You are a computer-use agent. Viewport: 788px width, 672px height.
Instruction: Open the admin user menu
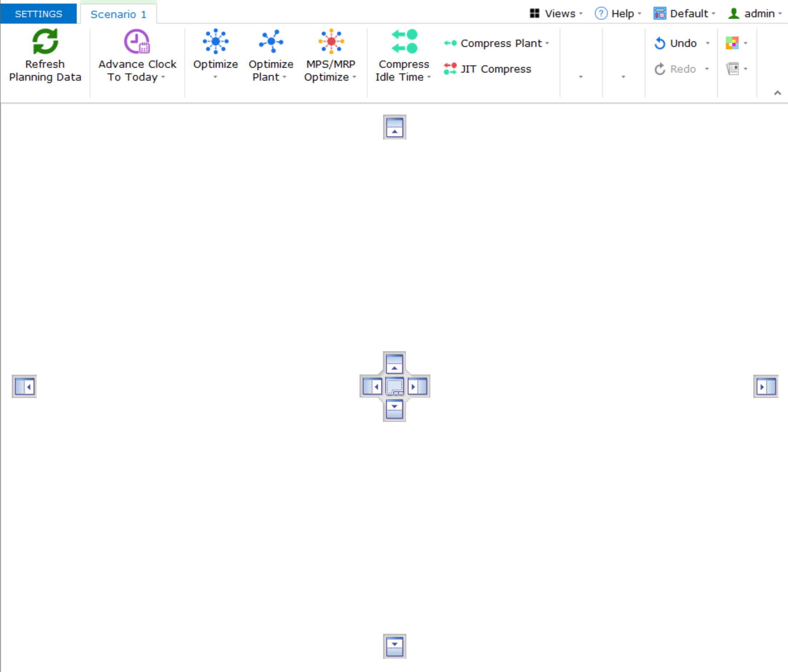(x=755, y=14)
